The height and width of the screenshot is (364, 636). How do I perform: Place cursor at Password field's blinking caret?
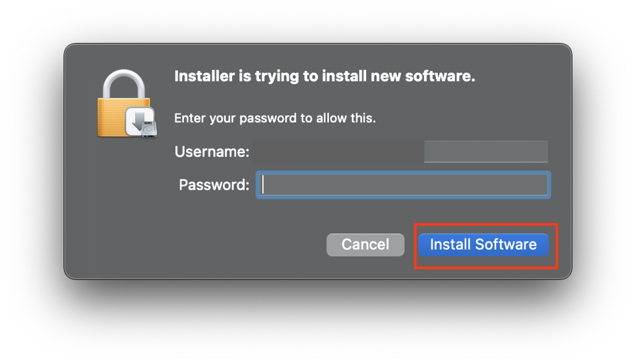264,185
